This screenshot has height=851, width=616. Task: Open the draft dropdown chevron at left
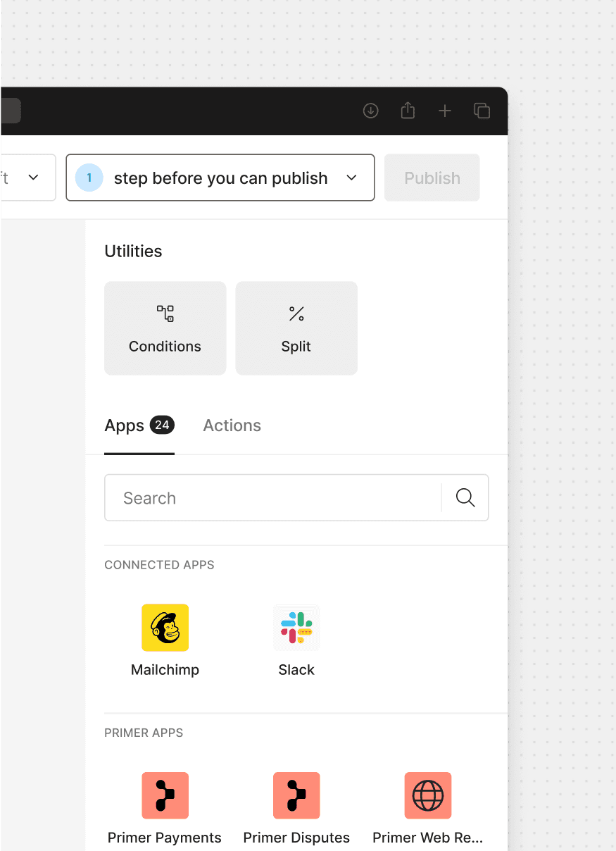[33, 178]
